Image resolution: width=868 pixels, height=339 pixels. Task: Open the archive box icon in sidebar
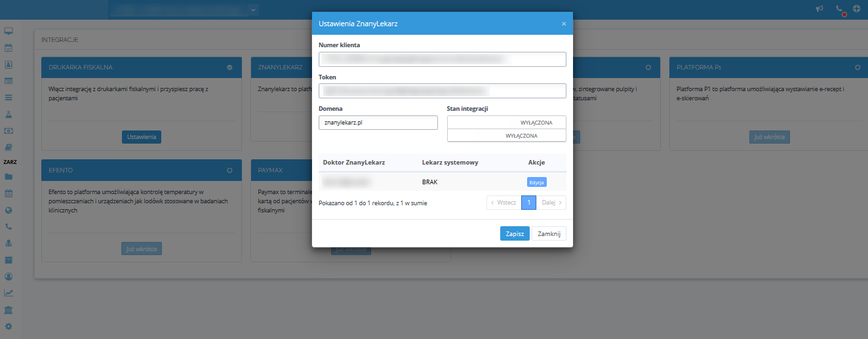[x=9, y=260]
